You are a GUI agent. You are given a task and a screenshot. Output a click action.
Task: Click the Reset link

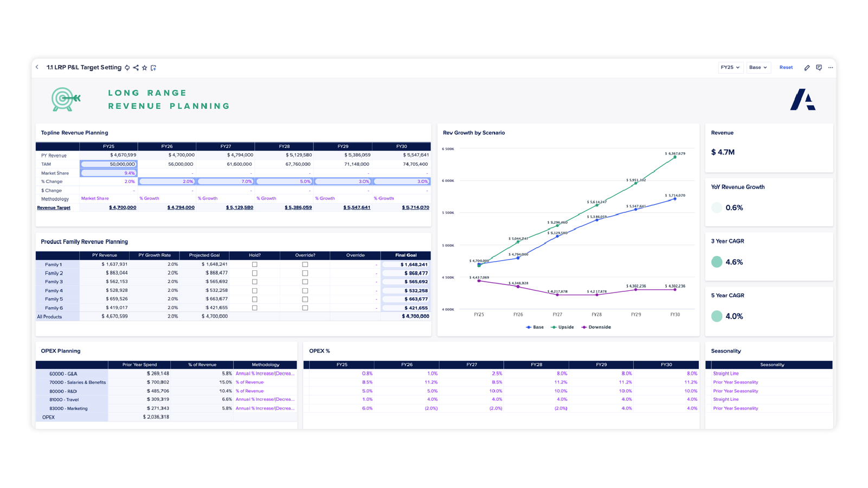click(x=786, y=67)
